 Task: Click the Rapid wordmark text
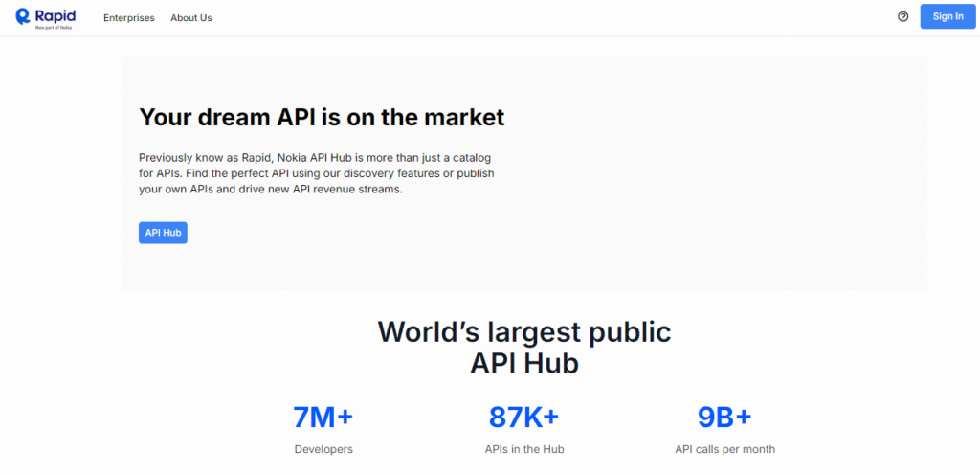coord(57,13)
